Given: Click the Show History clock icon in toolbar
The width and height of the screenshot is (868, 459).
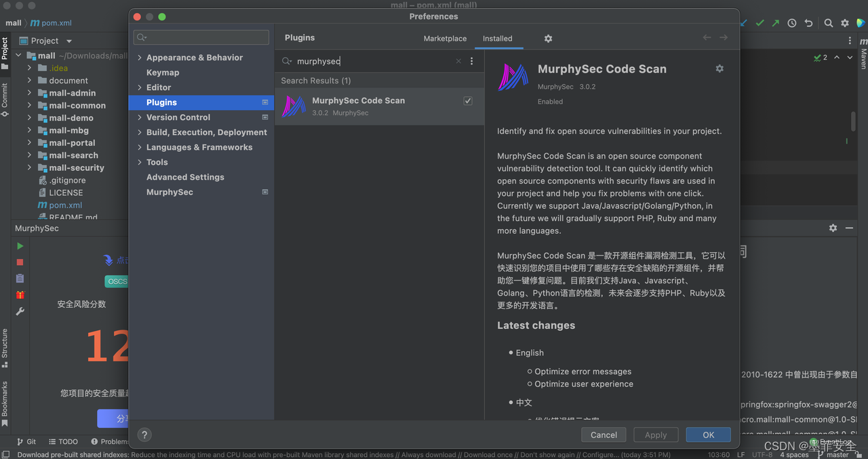Looking at the screenshot, I should click(x=792, y=23).
